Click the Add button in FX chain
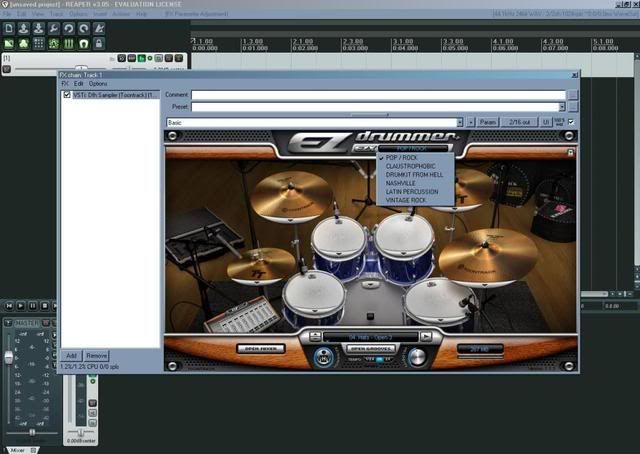 (71, 356)
